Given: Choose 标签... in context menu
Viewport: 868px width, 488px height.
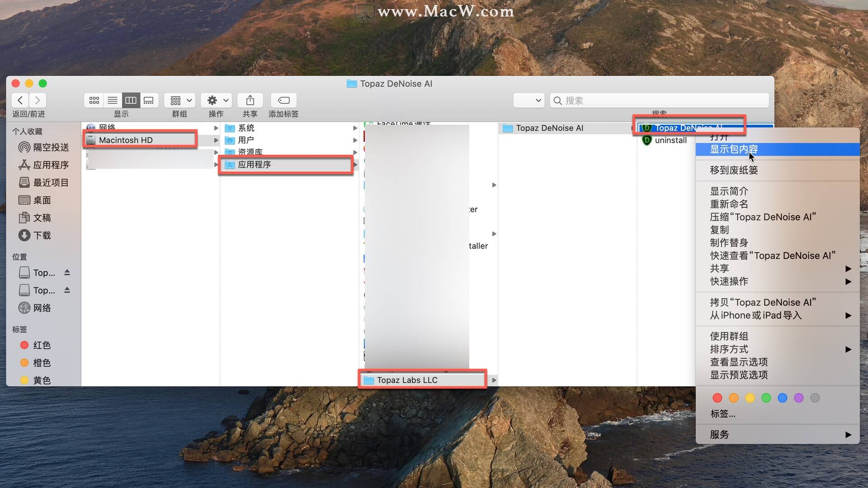Looking at the screenshot, I should pyautogui.click(x=778, y=413).
